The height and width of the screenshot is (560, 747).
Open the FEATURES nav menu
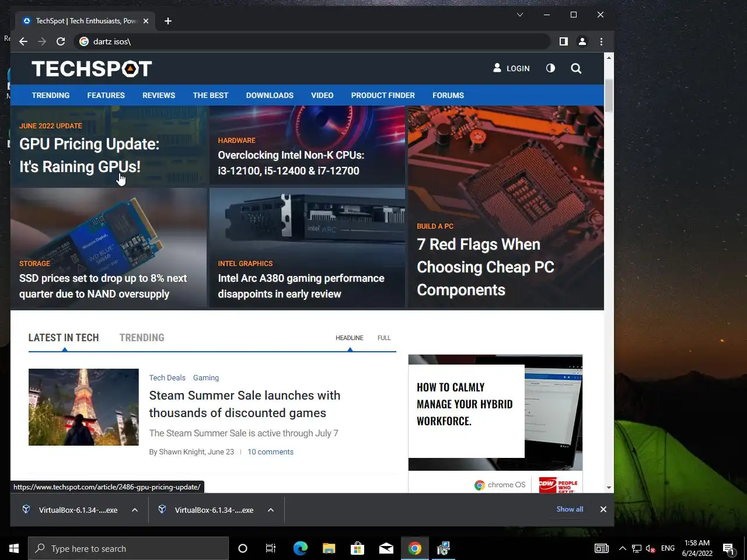pyautogui.click(x=106, y=95)
